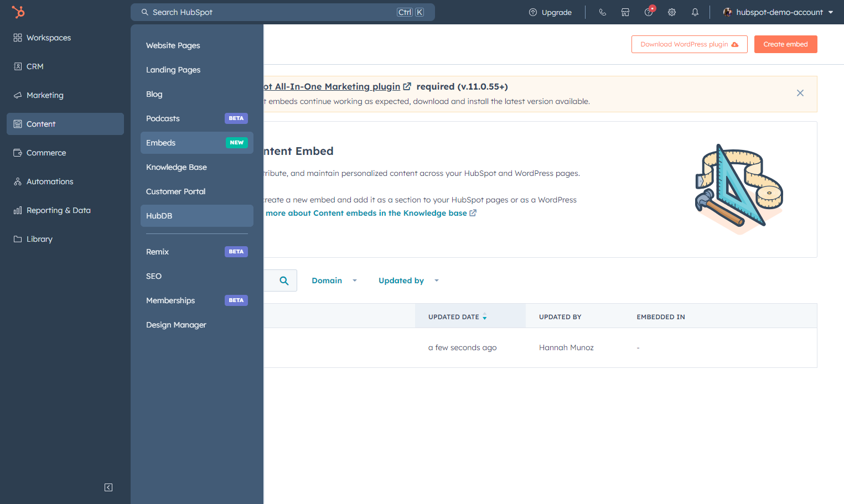Open the Content embeds Knowledge base link
This screenshot has width=844, height=504.
pyautogui.click(x=371, y=213)
